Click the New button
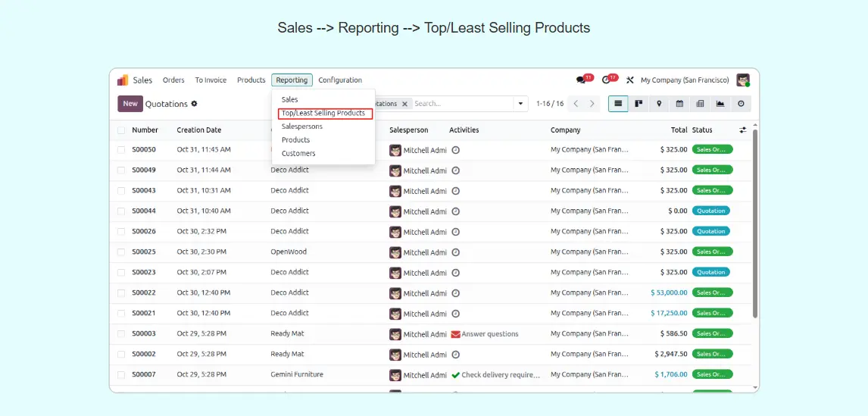This screenshot has height=416, width=868. click(130, 104)
